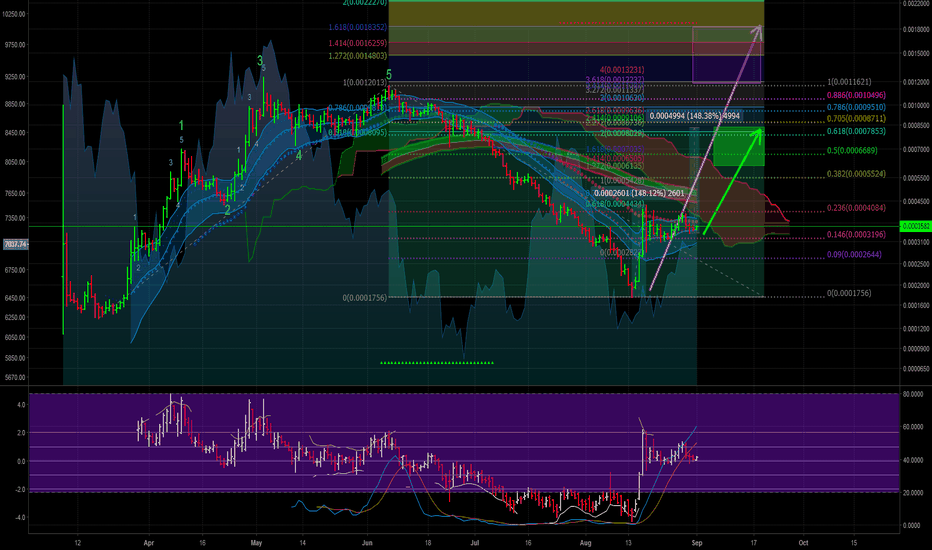Image resolution: width=932 pixels, height=550 pixels.
Task: Click the 0.886(0.0010496) retracement label
Action: click(856, 95)
